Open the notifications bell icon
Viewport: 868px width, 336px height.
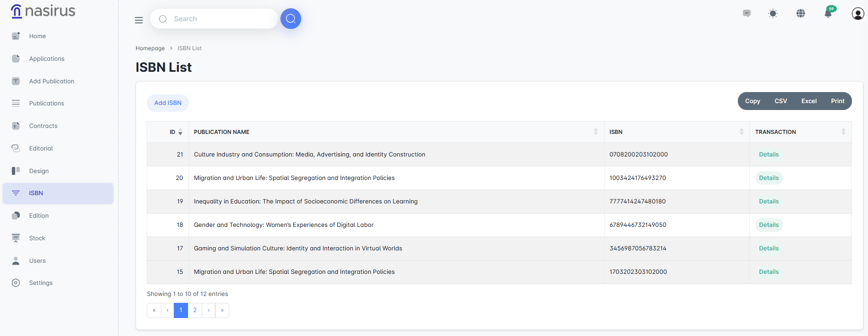pyautogui.click(x=828, y=13)
